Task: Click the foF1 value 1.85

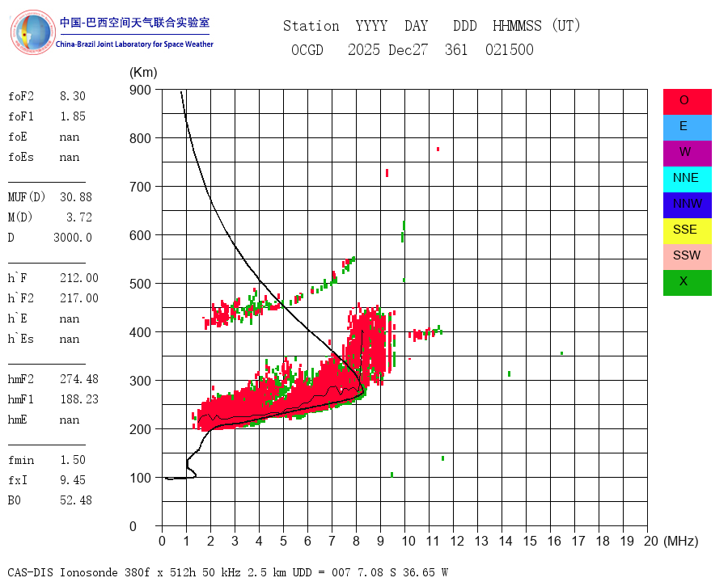Action: click(73, 116)
